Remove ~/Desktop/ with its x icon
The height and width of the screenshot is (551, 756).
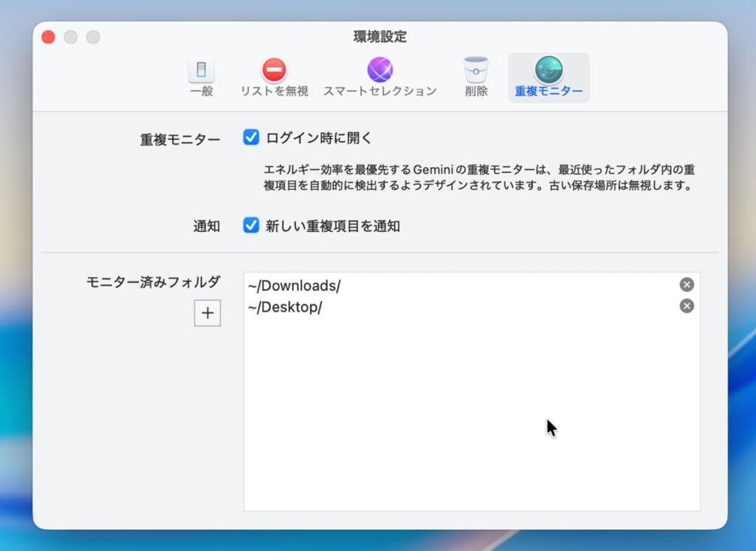coord(687,306)
